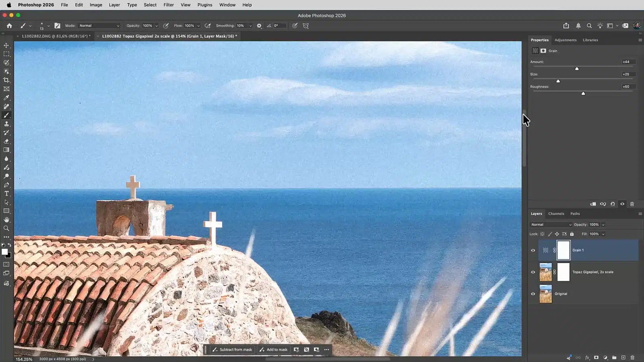Screen dimensions: 644x362
Task: Select the Horizontal Type tool
Action: click(x=6, y=193)
